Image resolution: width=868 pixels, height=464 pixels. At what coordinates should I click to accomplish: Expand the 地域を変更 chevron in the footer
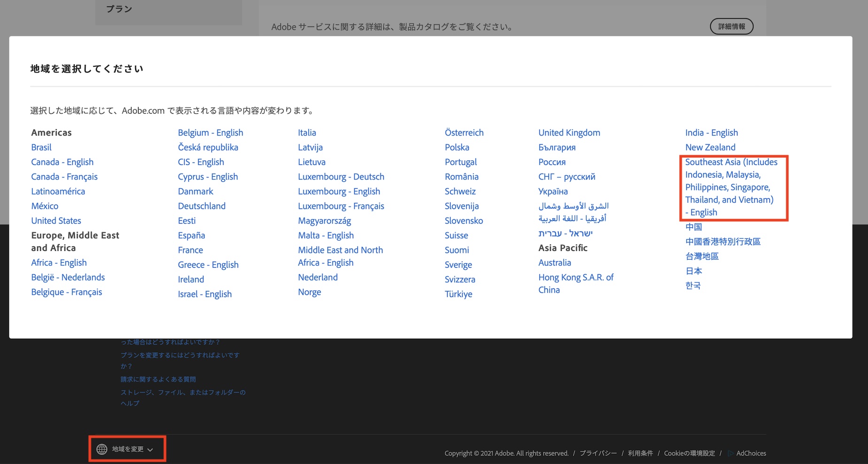click(x=150, y=450)
